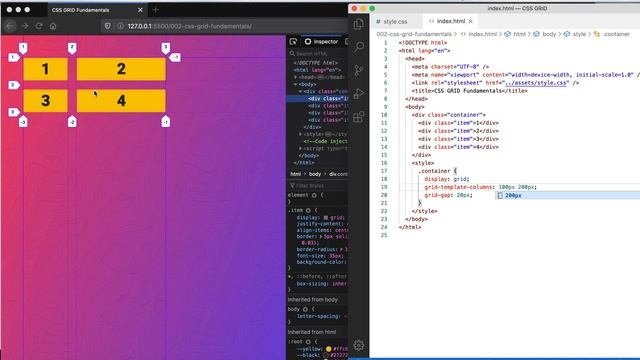Click the display: grid line in editor
This screenshot has width=640, height=360.
click(447, 179)
